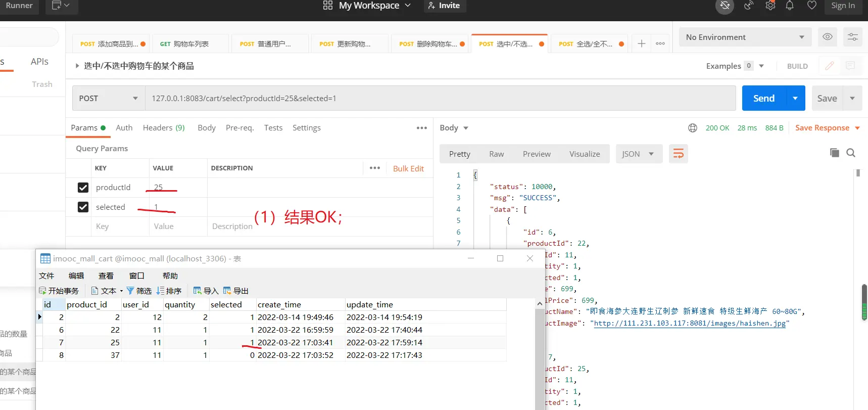Open the 查看 menu in table window
Screen dimensions: 868x410
coord(106,276)
